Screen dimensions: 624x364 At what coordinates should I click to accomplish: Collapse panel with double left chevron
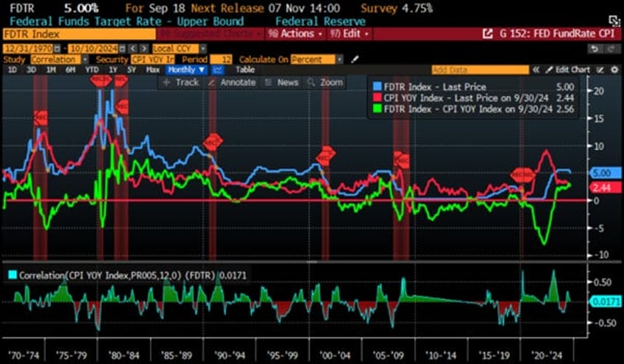[x=536, y=70]
